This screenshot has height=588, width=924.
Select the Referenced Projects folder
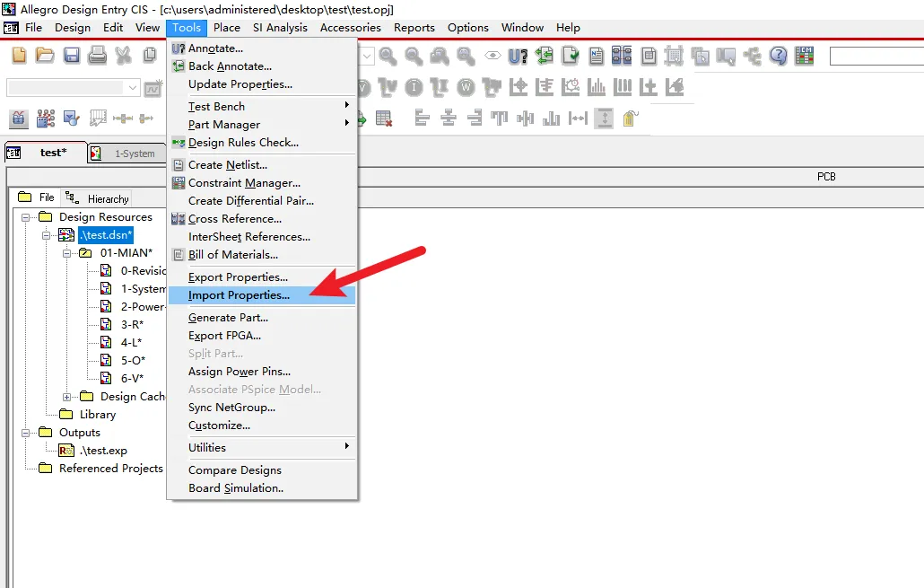[110, 469]
